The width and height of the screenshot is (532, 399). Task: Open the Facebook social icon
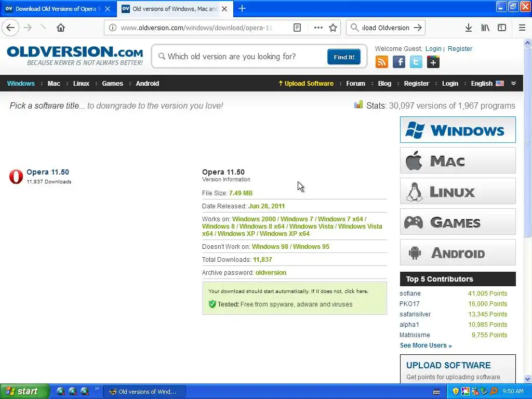(x=398, y=62)
